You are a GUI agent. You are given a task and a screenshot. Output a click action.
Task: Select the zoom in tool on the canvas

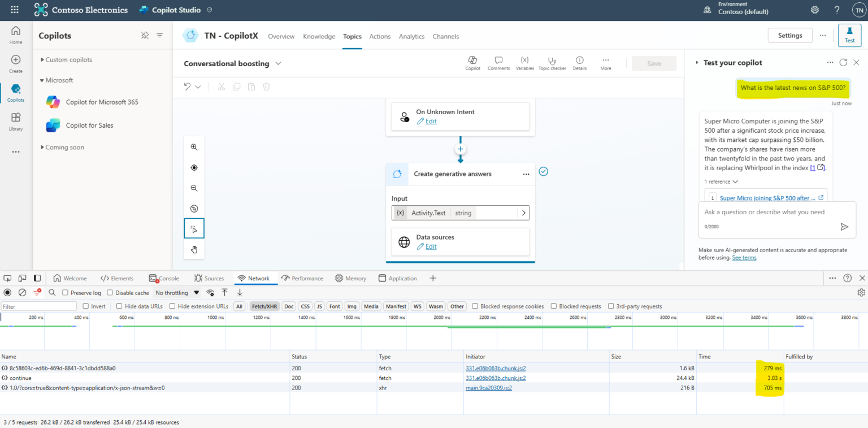pos(194,147)
